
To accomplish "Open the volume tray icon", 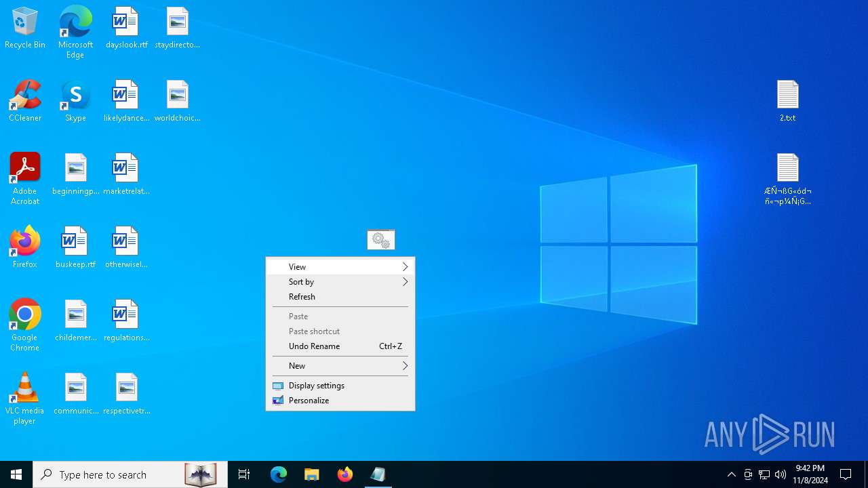I will pyautogui.click(x=781, y=474).
